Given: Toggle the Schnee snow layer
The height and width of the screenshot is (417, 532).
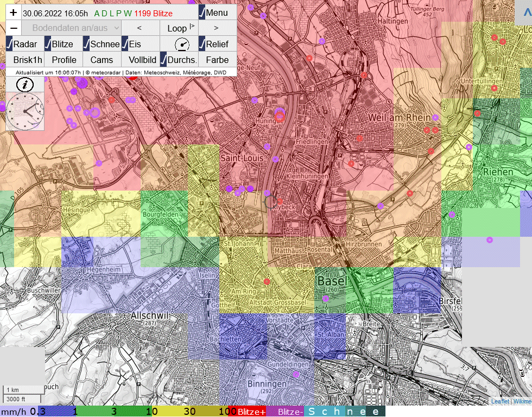Looking at the screenshot, I should point(102,44).
